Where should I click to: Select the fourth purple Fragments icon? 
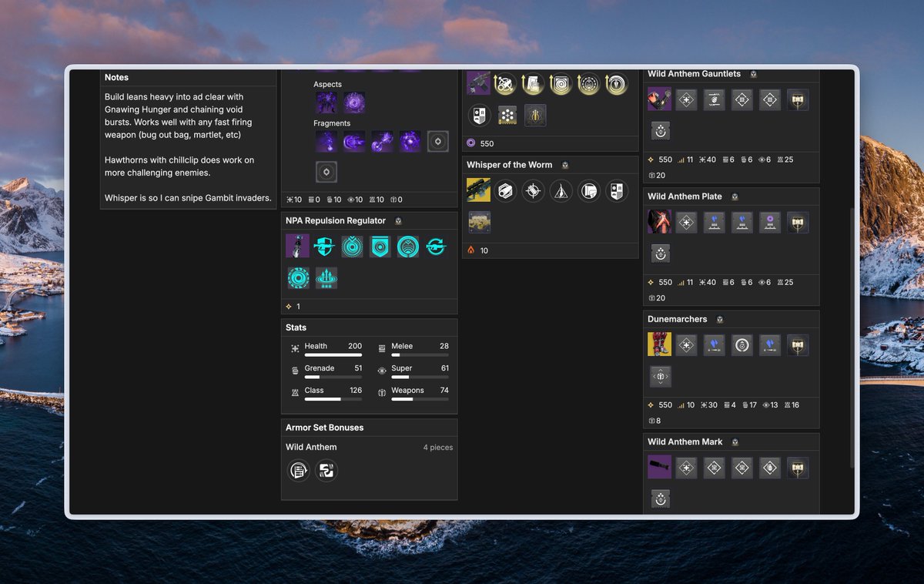[410, 141]
